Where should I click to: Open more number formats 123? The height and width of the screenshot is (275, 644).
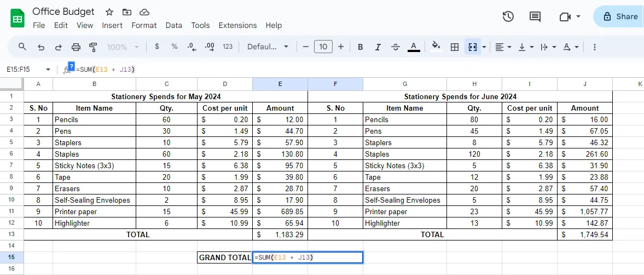tap(228, 47)
